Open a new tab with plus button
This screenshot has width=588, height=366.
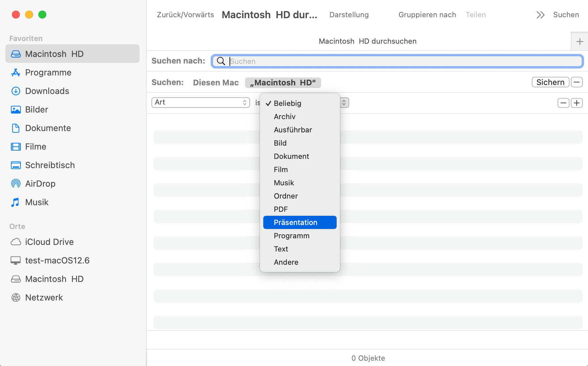point(579,41)
